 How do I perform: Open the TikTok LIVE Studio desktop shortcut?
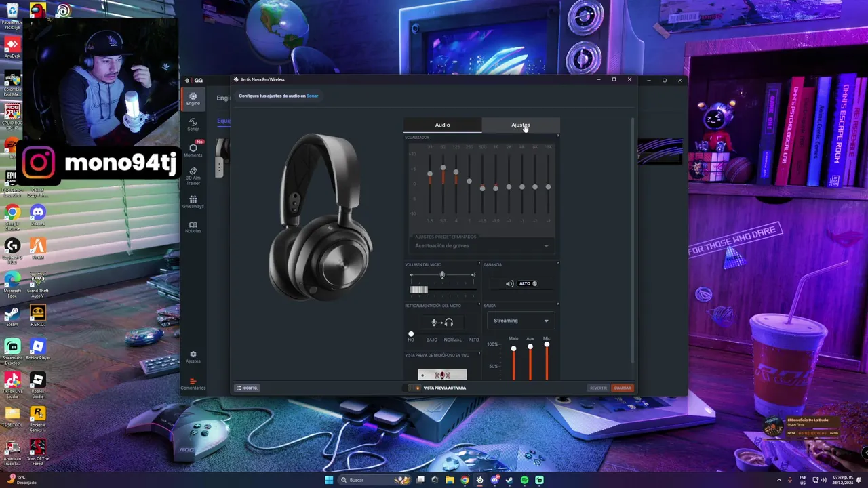point(12,385)
